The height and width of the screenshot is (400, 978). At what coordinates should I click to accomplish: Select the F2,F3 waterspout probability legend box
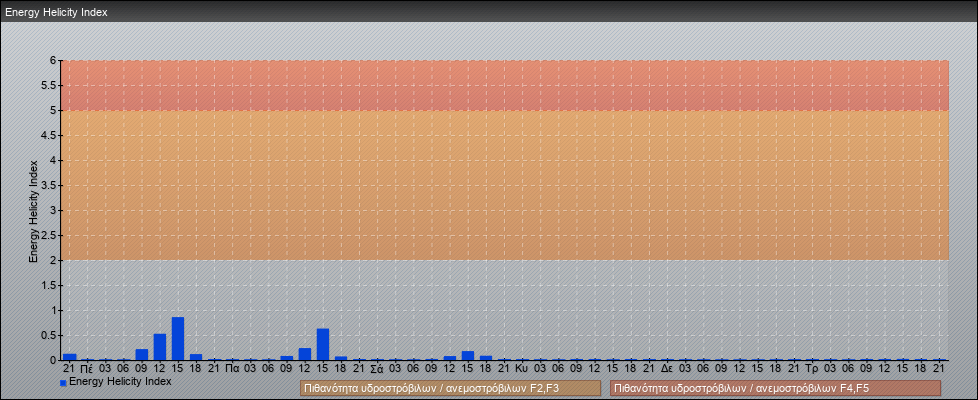(x=450, y=388)
